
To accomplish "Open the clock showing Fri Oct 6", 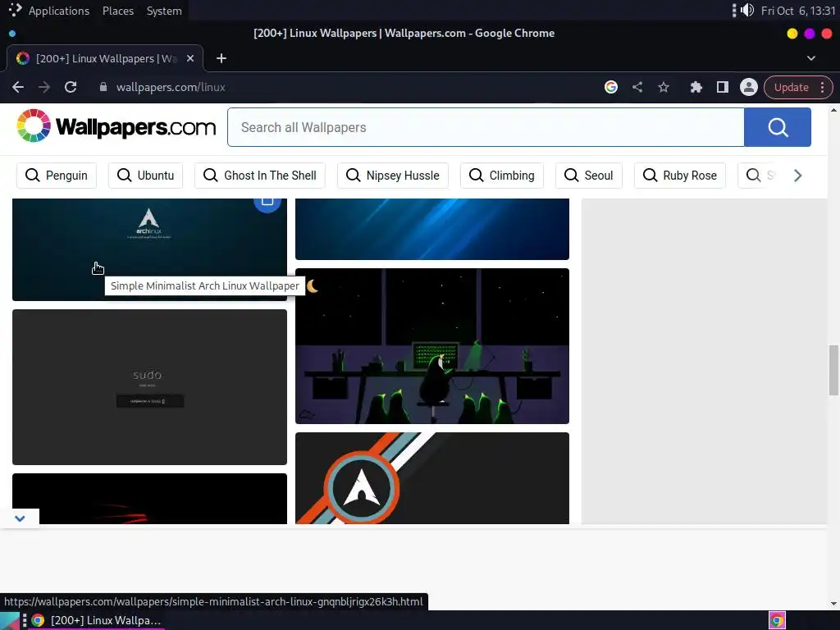I will (x=797, y=11).
